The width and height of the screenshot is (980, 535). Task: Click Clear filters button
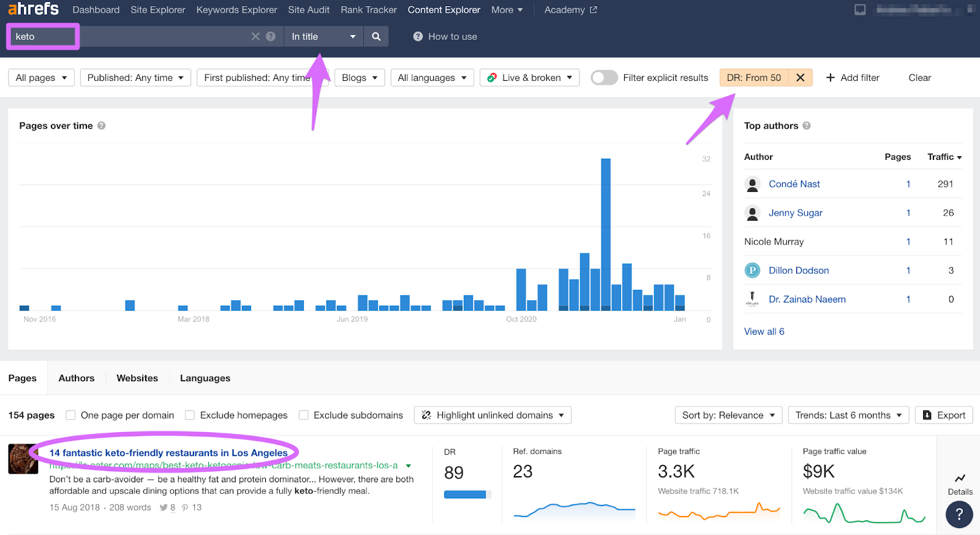919,78
